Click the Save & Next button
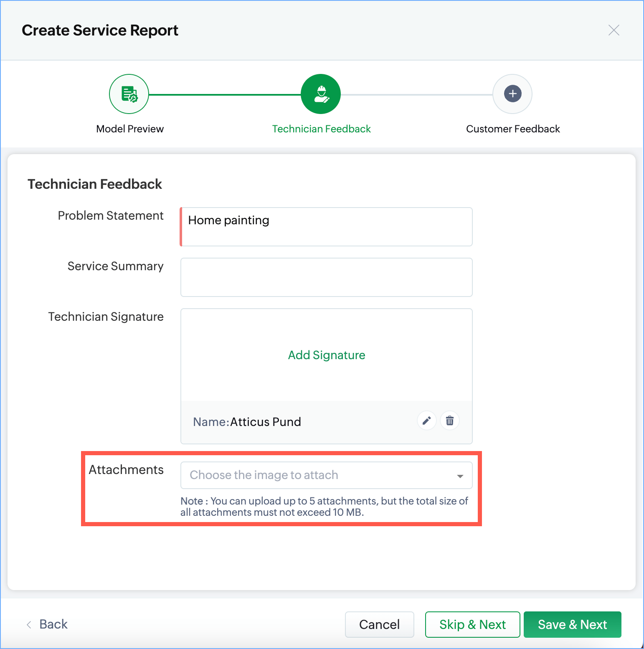Viewport: 644px width, 649px height. click(573, 624)
